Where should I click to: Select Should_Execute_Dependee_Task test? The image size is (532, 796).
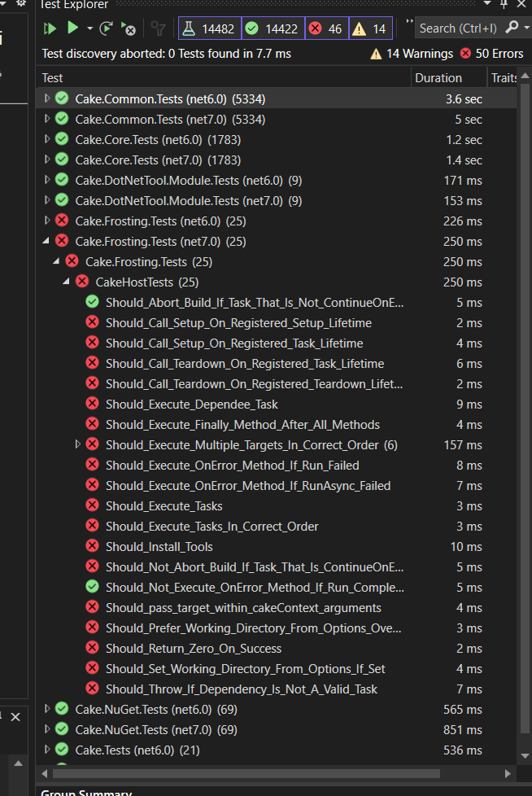click(192, 404)
